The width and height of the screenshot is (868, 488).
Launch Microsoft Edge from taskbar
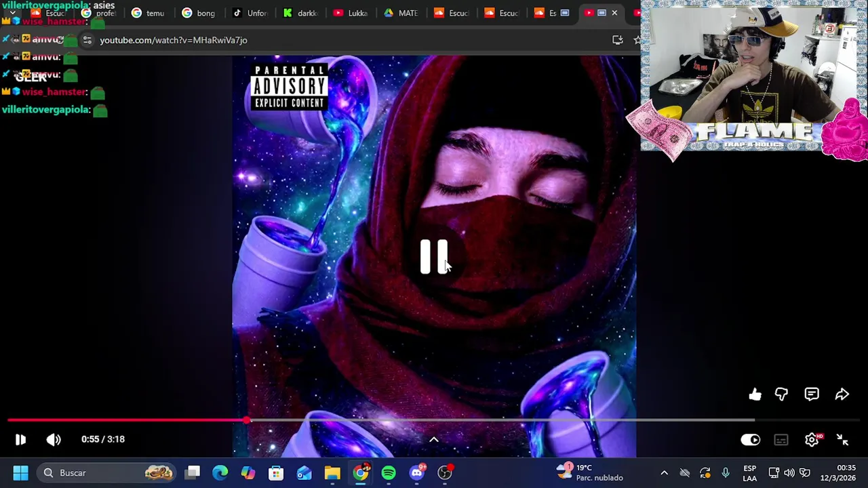(220, 472)
